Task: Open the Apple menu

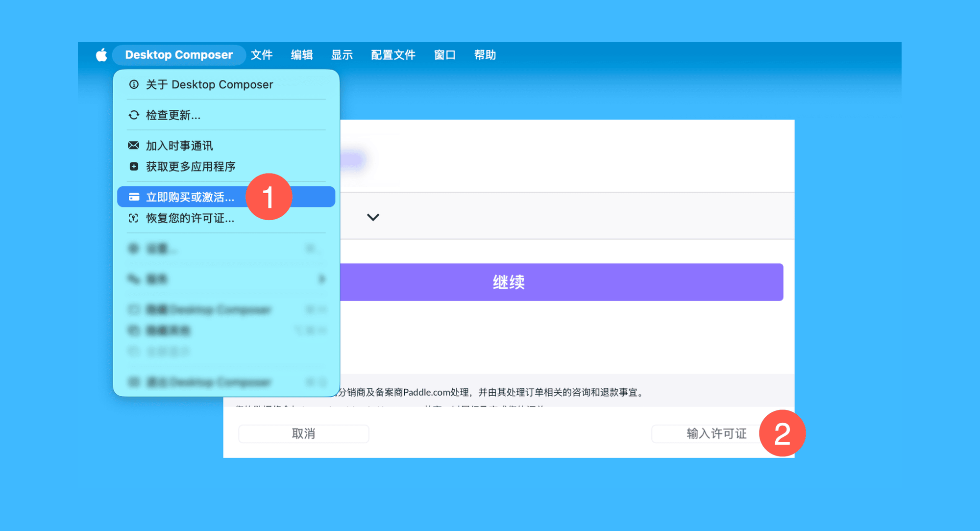Action: click(101, 55)
